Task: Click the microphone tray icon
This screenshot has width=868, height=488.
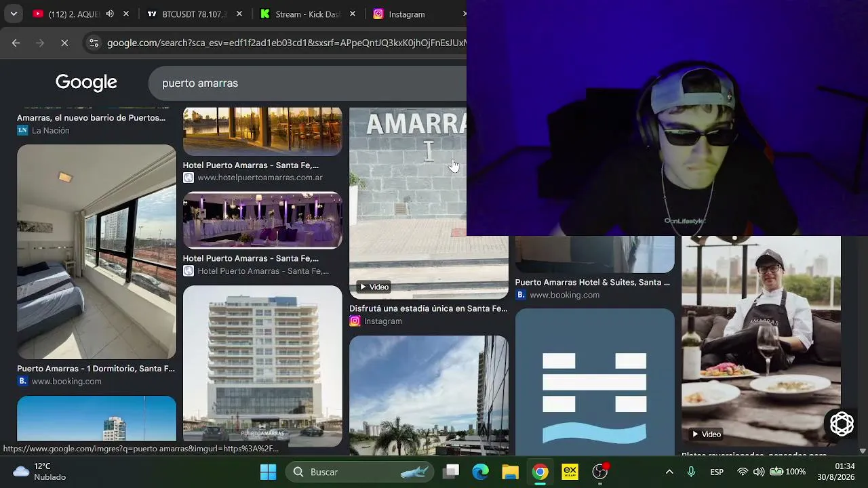Action: [692, 472]
